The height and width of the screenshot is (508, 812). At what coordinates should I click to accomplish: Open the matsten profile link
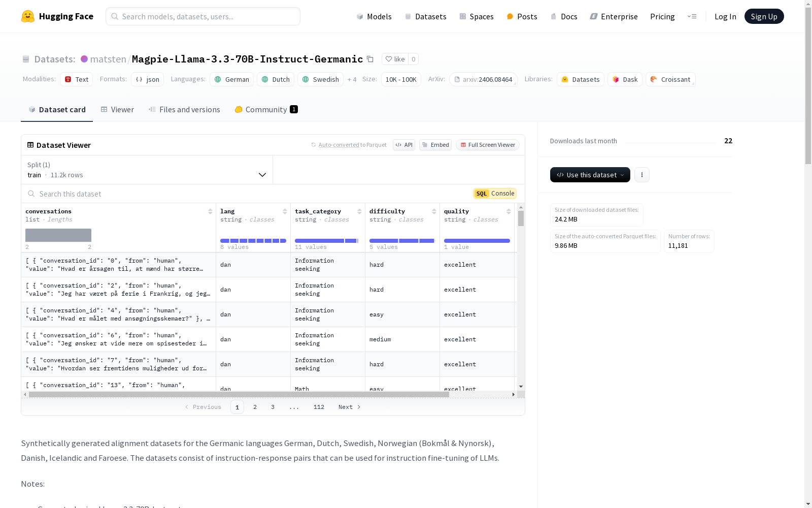point(108,59)
